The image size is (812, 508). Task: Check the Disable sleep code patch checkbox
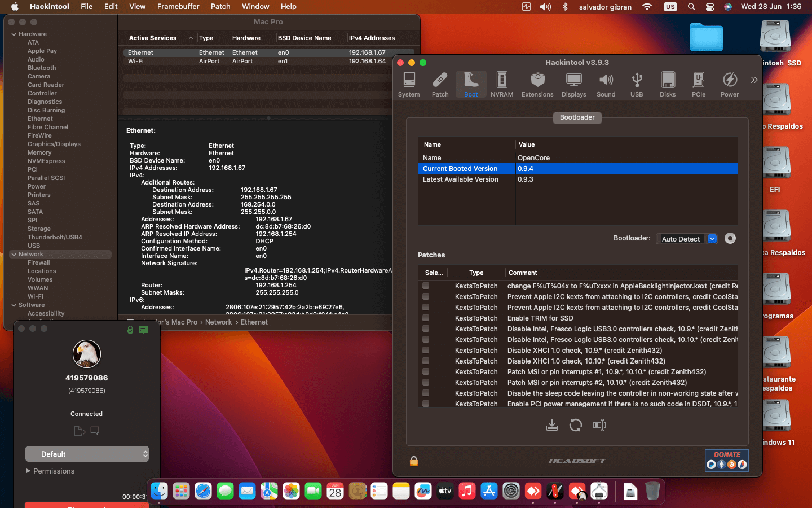tap(426, 393)
